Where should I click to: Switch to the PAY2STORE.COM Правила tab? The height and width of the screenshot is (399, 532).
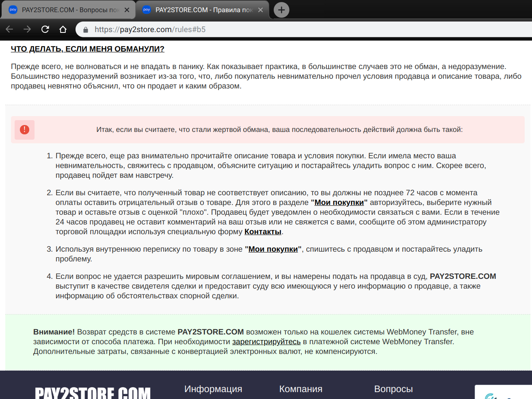tap(202, 10)
